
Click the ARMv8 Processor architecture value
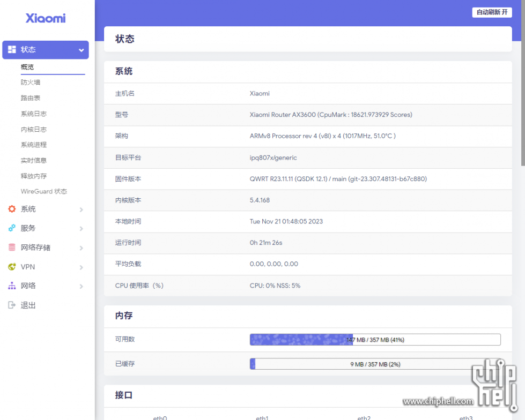tap(323, 136)
